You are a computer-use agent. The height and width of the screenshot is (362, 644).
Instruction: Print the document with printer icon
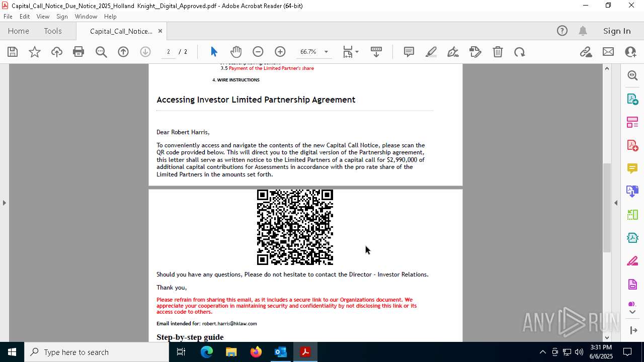78,52
